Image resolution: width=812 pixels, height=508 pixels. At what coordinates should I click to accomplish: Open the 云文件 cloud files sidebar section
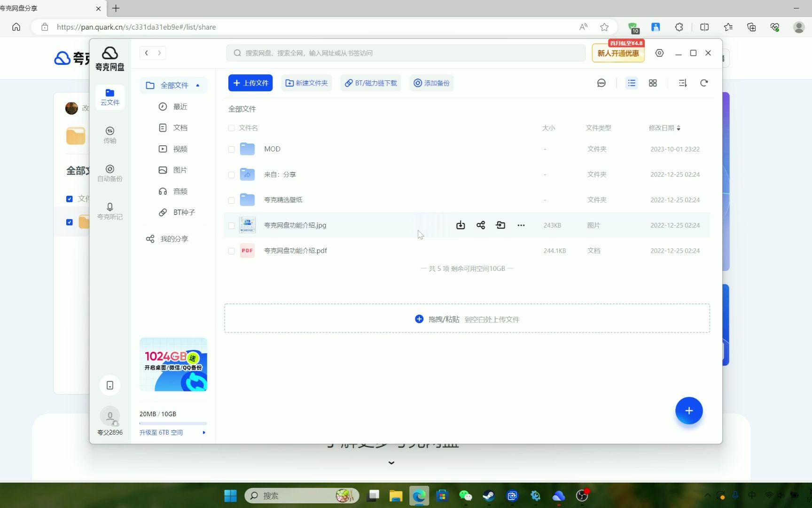(x=109, y=97)
